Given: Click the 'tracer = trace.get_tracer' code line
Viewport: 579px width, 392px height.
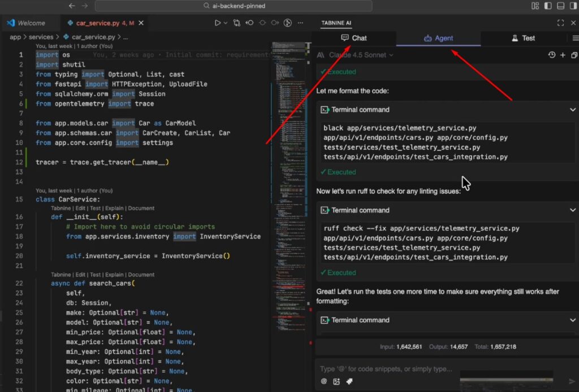Looking at the screenshot, I should [x=102, y=162].
